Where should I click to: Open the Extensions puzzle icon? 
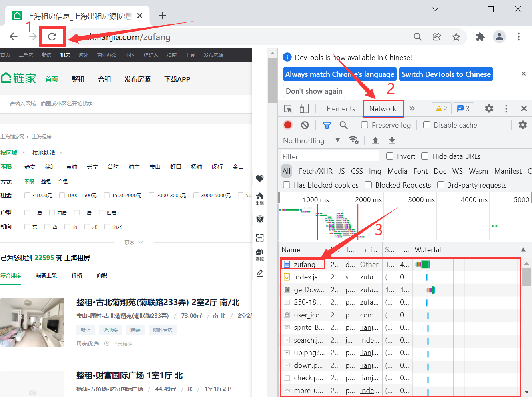pos(480,37)
